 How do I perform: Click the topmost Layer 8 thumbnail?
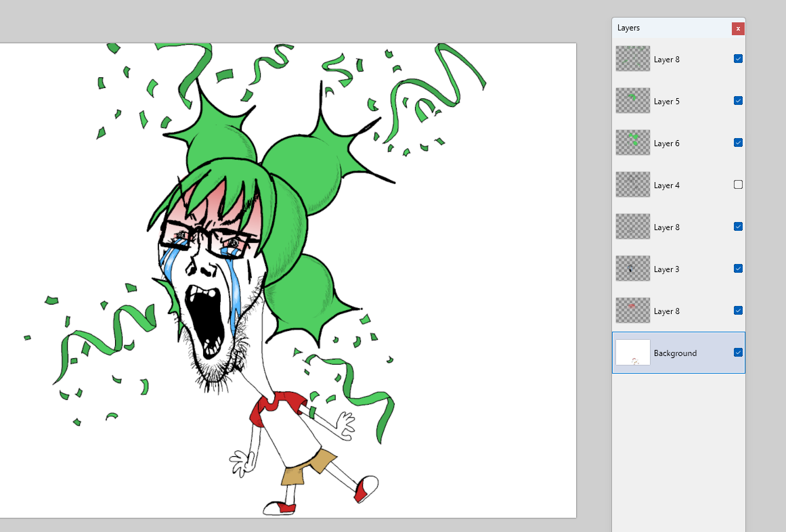[x=632, y=59]
